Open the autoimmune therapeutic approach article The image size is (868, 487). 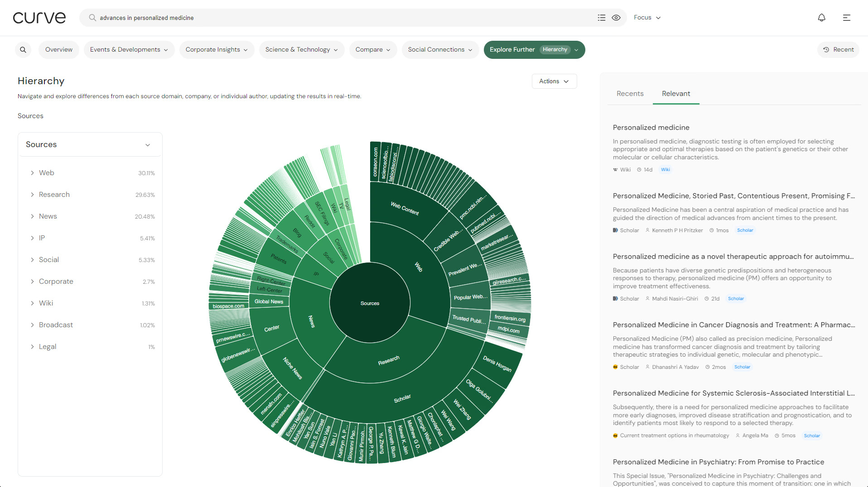(733, 257)
